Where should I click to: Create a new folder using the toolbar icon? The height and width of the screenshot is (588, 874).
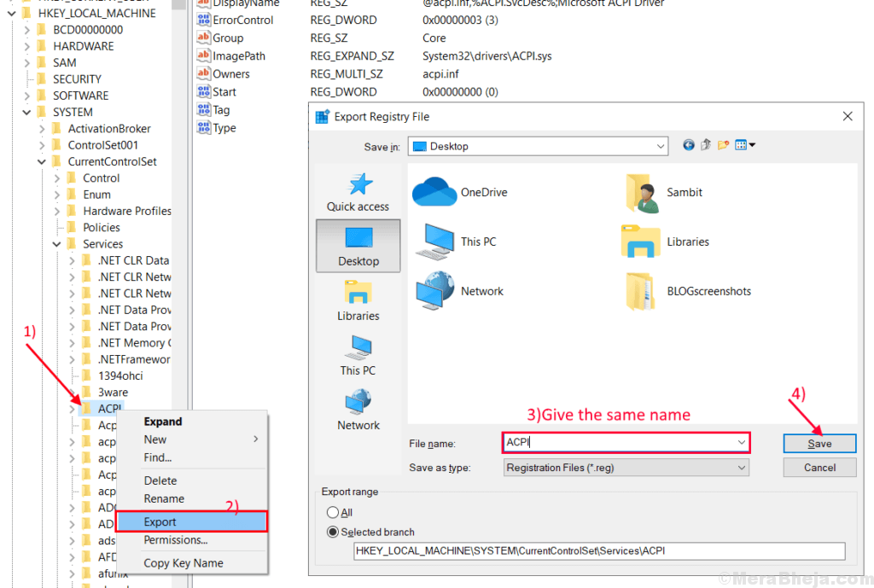(722, 144)
